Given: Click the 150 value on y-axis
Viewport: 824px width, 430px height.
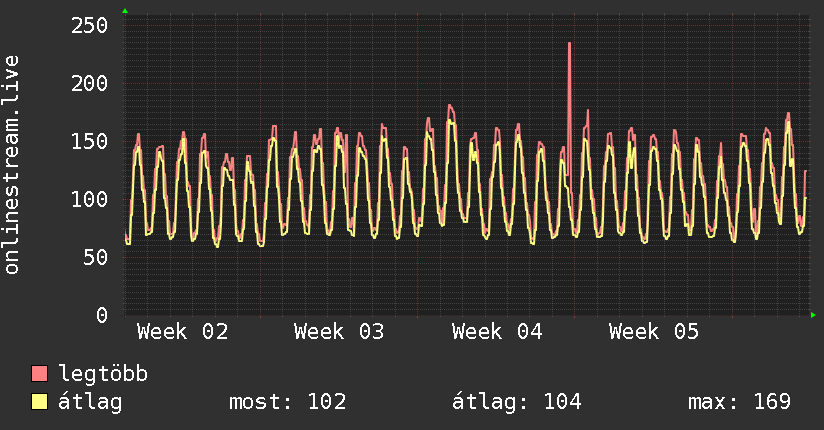Looking at the screenshot, I should coord(88,141).
